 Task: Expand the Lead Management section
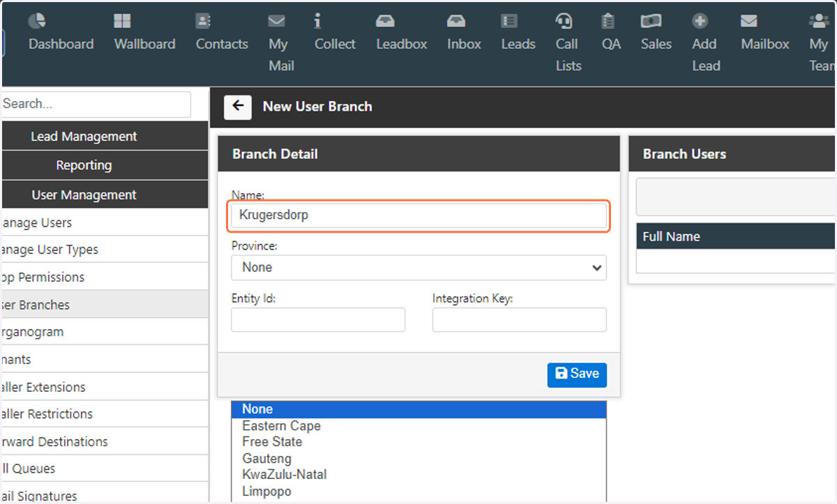tap(105, 137)
